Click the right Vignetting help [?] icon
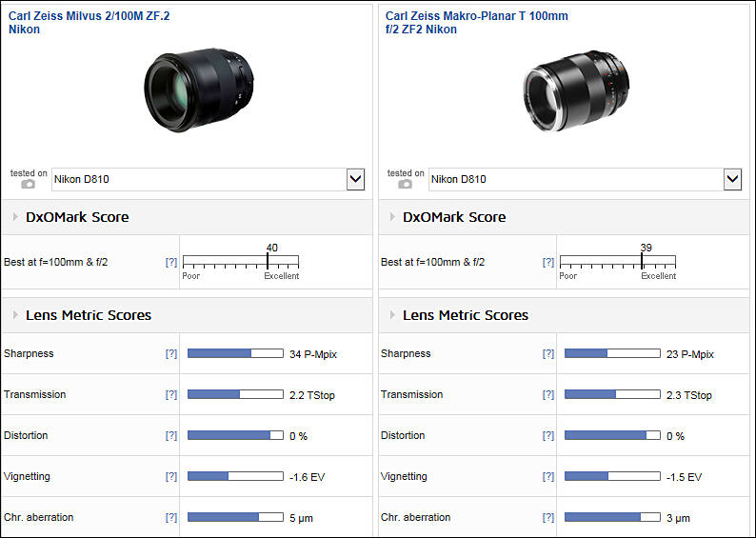 pyautogui.click(x=548, y=476)
